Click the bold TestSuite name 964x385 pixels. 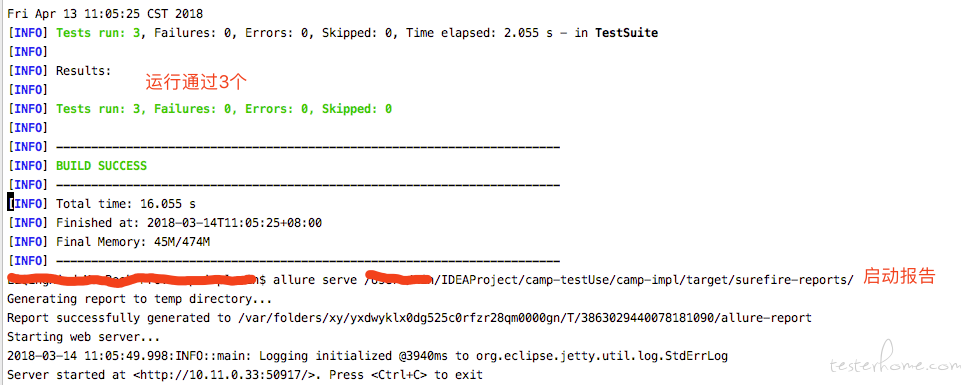point(626,33)
